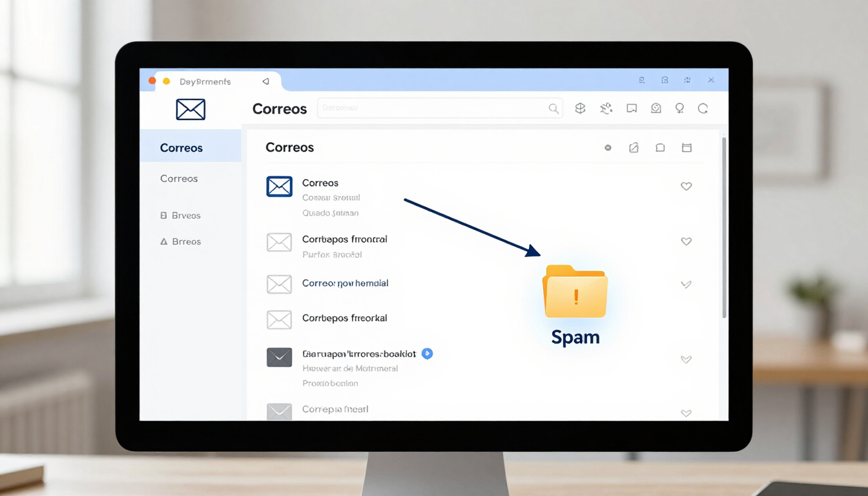
Task: Toggle the heart on 'Correo: now hemdial' row
Action: (686, 284)
